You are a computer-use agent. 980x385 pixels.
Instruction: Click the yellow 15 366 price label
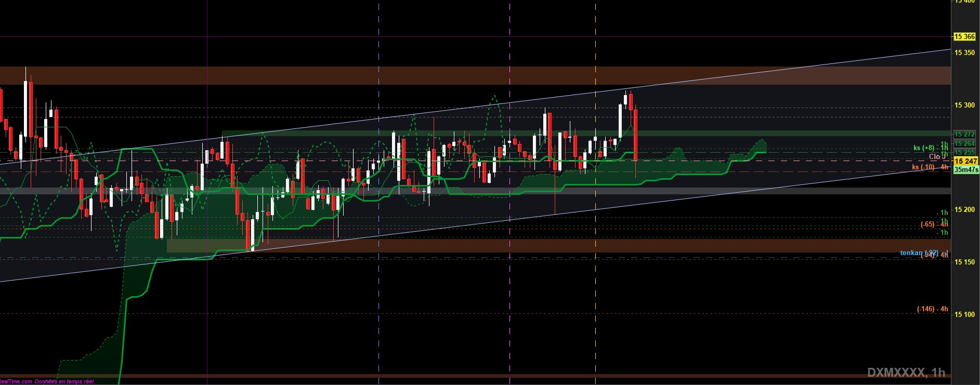[x=964, y=36]
